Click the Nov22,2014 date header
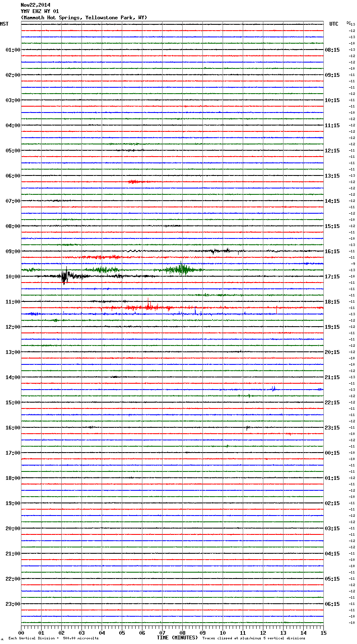This screenshot has height=644, width=357. (35, 5)
